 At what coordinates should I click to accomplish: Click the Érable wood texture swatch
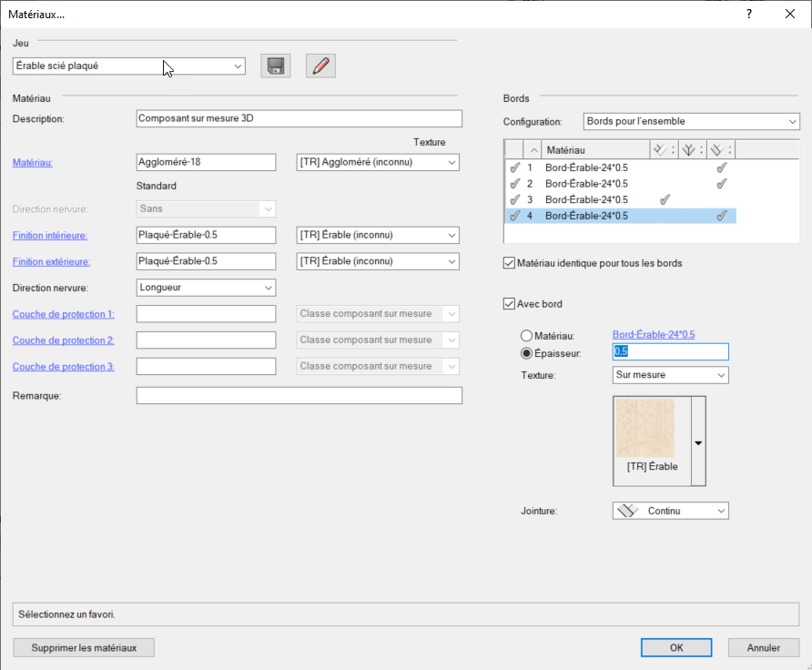click(645, 427)
